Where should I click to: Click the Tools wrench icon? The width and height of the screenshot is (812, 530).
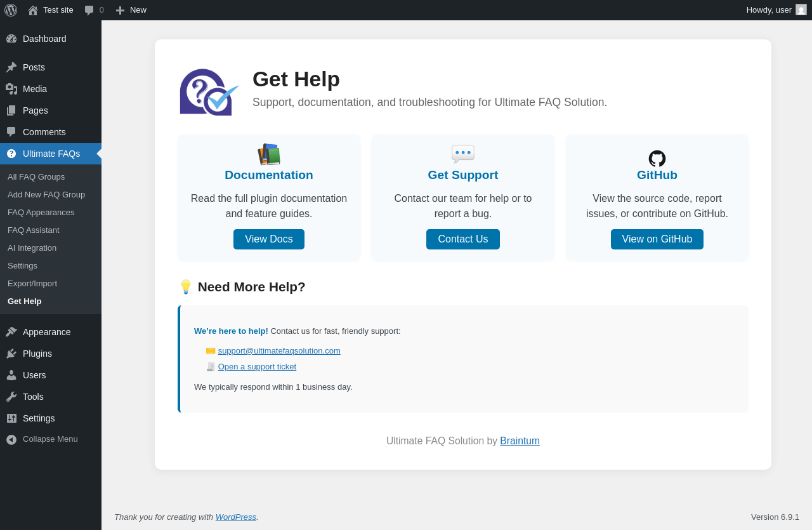[11, 397]
